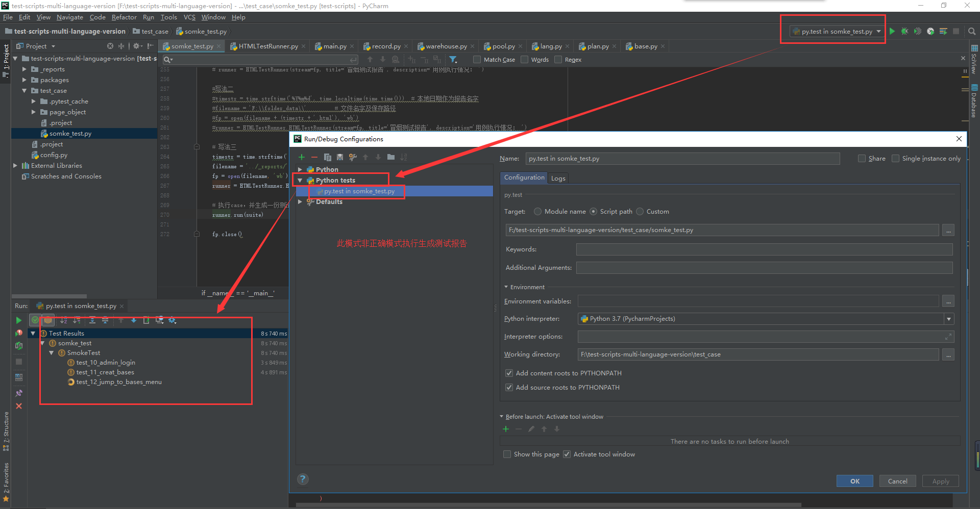Click OK in Run/Debug Configurations

point(855,481)
